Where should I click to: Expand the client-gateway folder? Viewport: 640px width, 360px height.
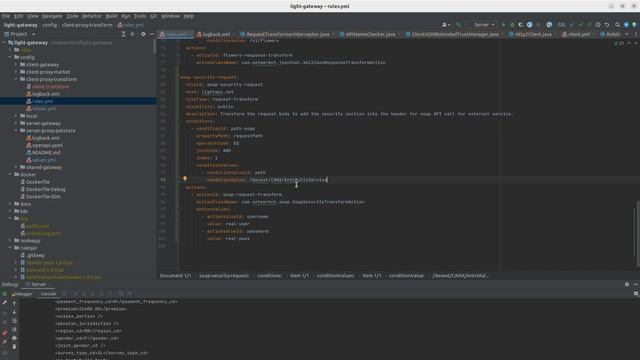pyautogui.click(x=16, y=64)
